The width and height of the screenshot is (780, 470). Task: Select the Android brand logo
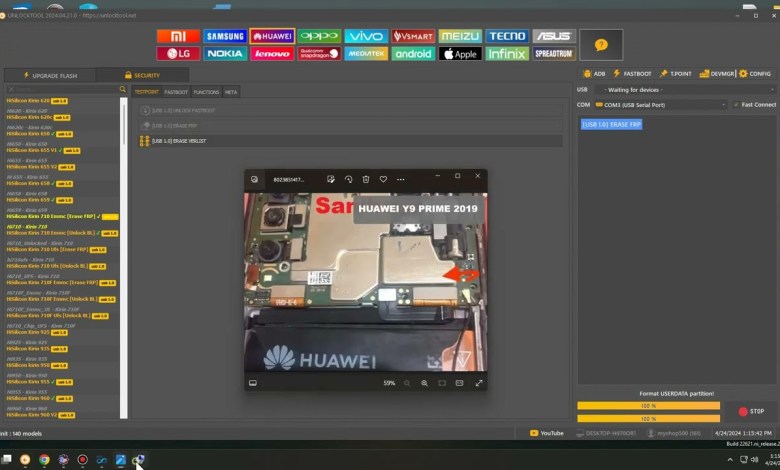413,54
